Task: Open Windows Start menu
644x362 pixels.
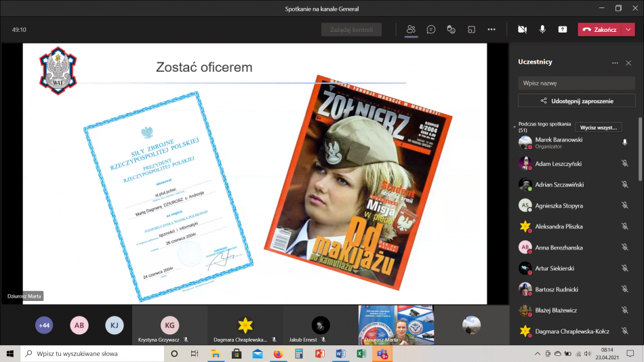Action: coord(10,354)
